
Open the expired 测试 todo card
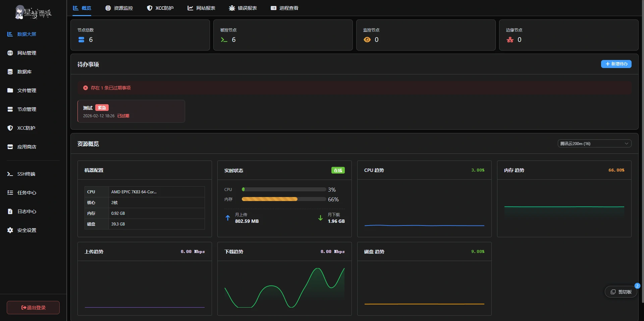click(x=131, y=111)
